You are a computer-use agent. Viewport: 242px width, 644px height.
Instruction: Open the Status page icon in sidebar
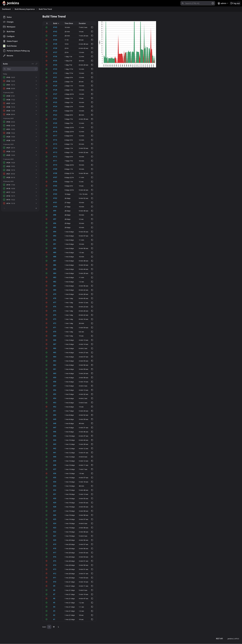(x=4, y=17)
